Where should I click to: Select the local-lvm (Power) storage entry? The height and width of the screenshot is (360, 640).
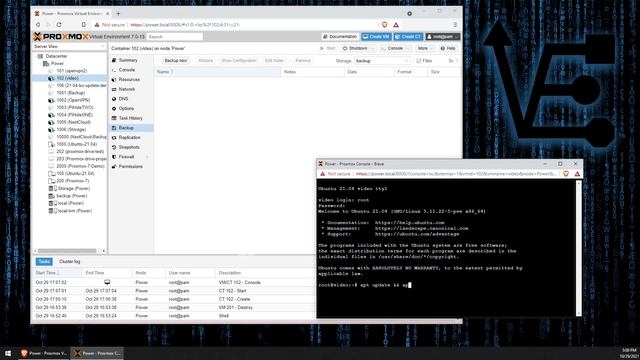pos(75,211)
